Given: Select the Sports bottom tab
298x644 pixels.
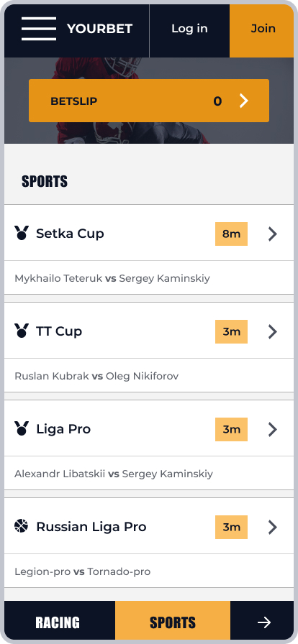Looking at the screenshot, I should (173, 622).
